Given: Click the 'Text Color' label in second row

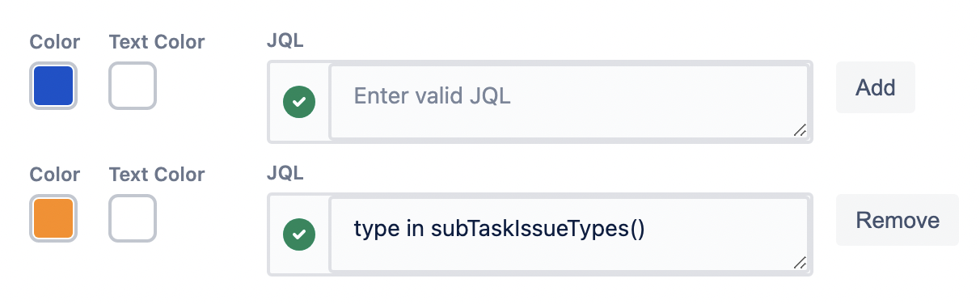Looking at the screenshot, I should tap(157, 174).
